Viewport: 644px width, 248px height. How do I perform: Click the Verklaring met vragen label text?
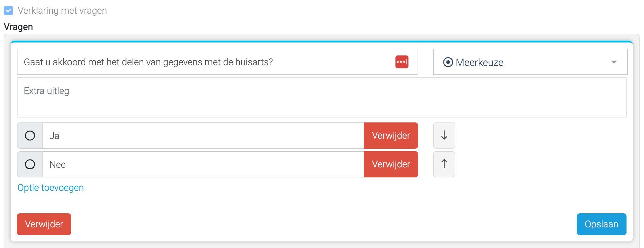(x=62, y=11)
